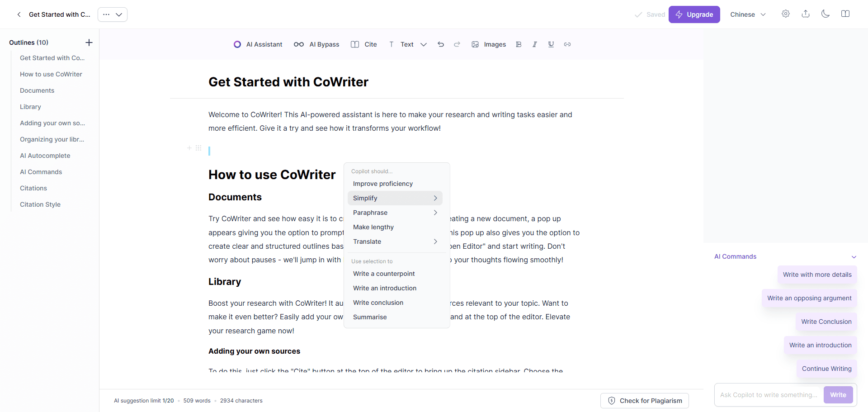Expand the Translate submenu
Image resolution: width=868 pixels, height=412 pixels.
395,242
